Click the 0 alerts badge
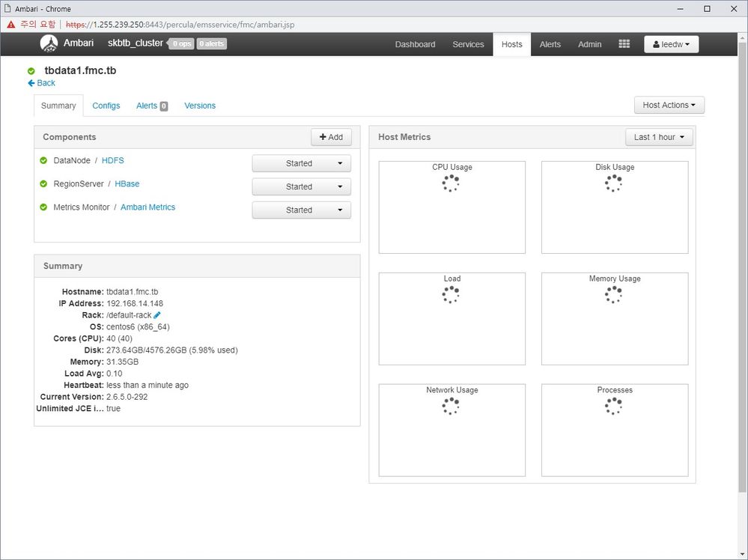This screenshot has height=560, width=748. point(212,43)
